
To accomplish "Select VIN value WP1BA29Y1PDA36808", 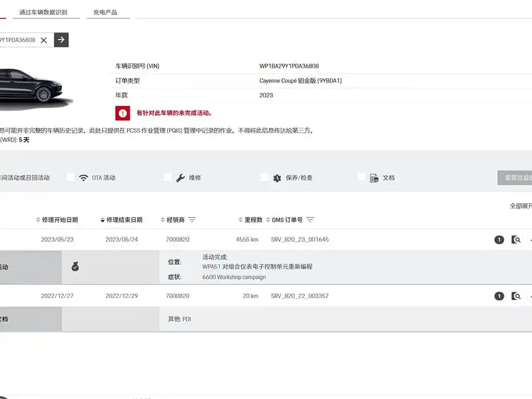I will click(289, 66).
